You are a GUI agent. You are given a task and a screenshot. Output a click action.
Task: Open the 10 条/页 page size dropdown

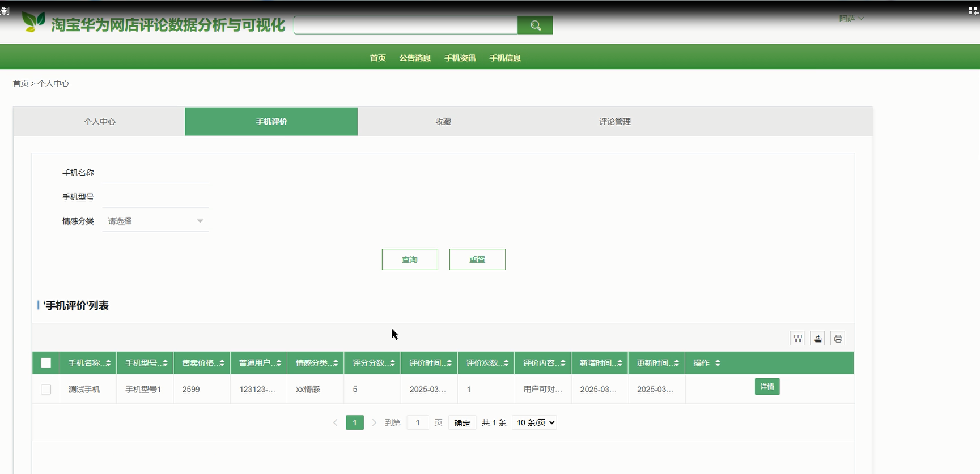click(x=534, y=422)
